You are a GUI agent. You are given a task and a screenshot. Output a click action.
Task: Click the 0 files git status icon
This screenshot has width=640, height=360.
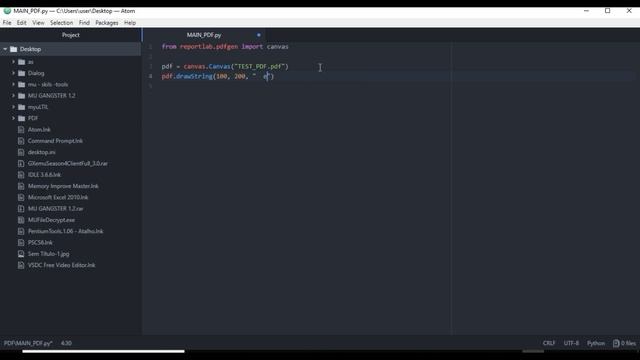click(616, 343)
